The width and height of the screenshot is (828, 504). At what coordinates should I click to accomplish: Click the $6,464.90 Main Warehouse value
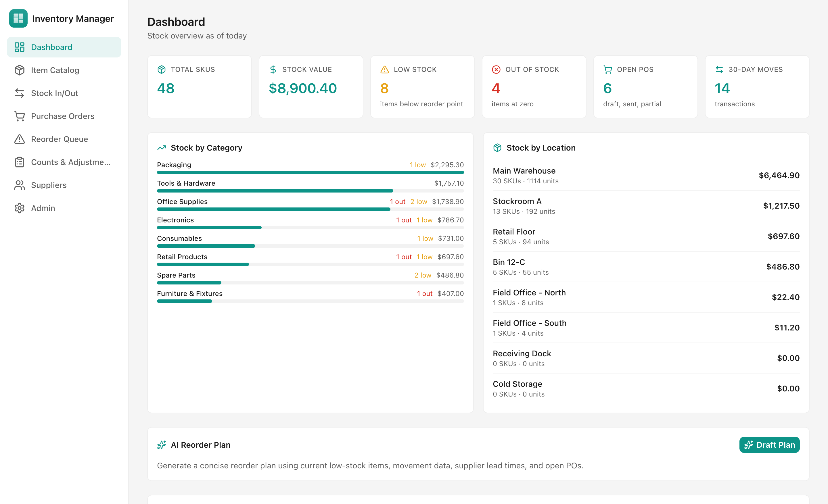click(x=779, y=175)
